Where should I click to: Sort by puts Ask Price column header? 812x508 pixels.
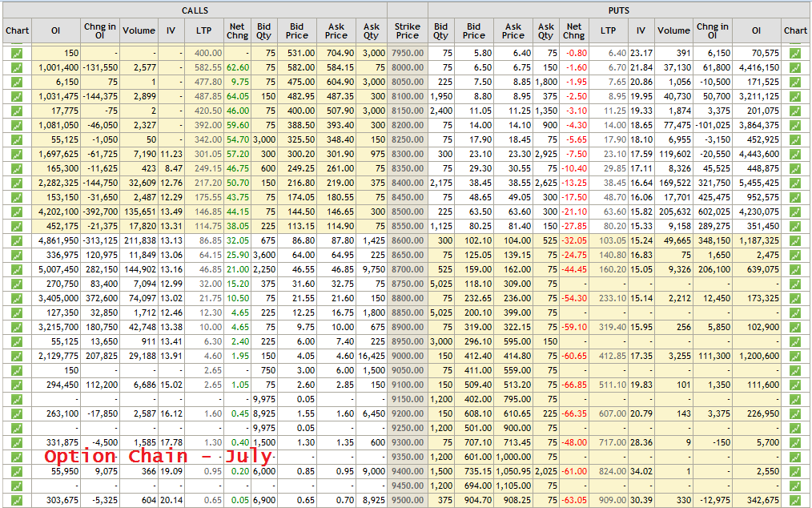(x=513, y=30)
